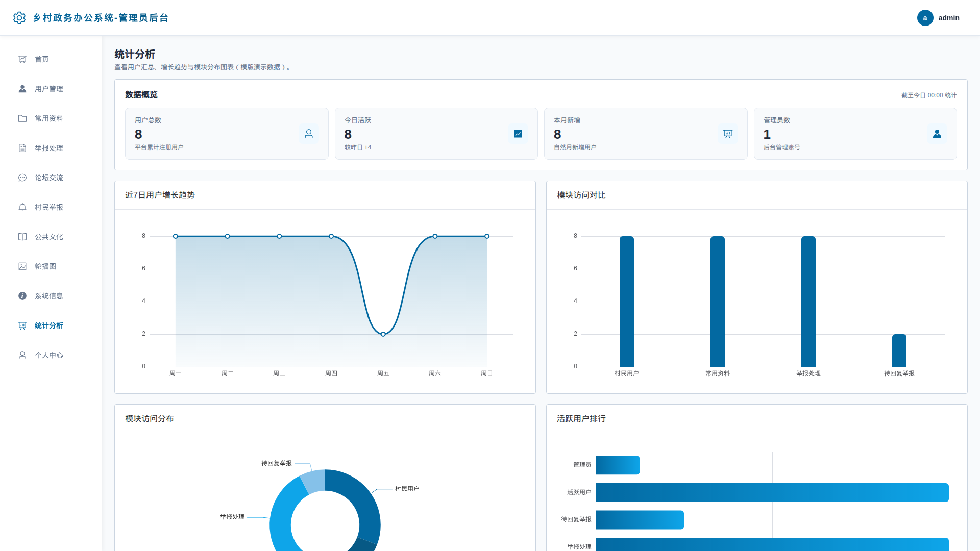This screenshot has width=980, height=551.
Task: Click the 个人中心 user icon
Action: click(22, 355)
